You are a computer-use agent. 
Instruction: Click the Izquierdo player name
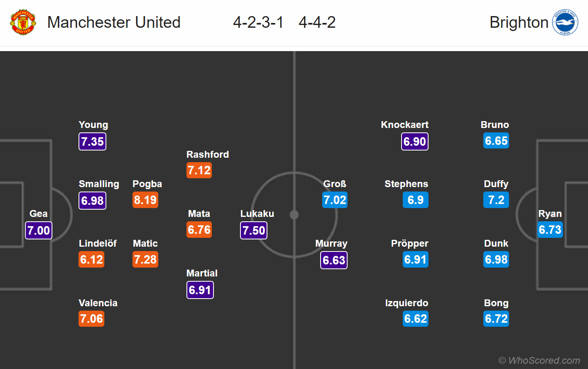pyautogui.click(x=406, y=303)
